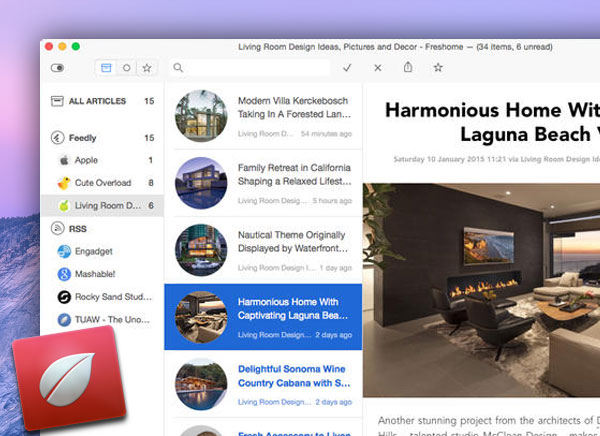Click the Engadget feed icon
The width and height of the screenshot is (600, 436).
click(64, 251)
